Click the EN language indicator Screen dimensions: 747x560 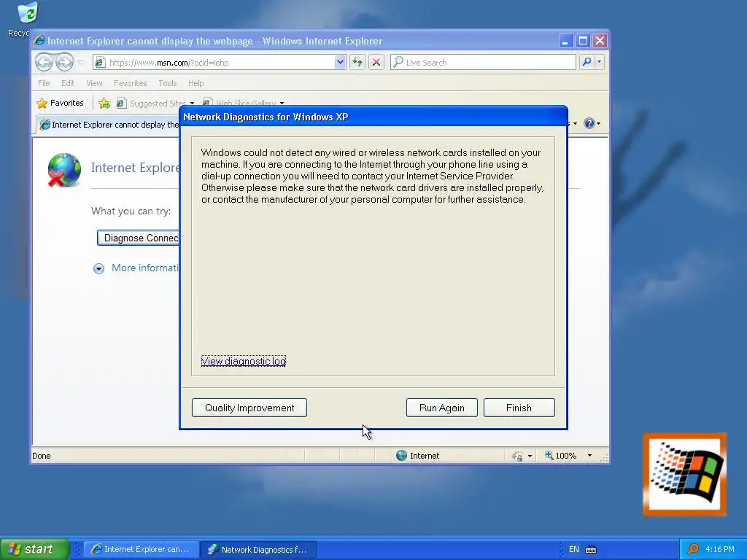[574, 550]
